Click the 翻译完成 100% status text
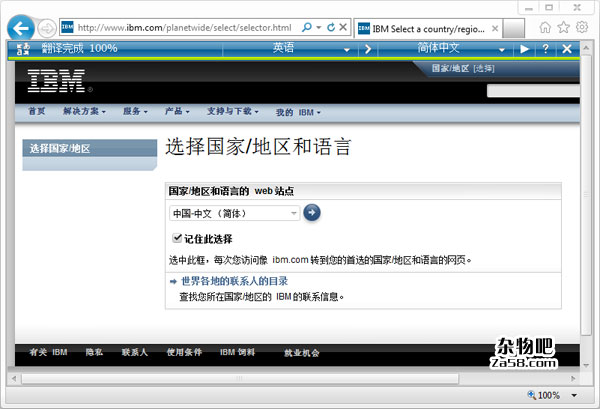Image resolution: width=600 pixels, height=409 pixels. point(80,48)
